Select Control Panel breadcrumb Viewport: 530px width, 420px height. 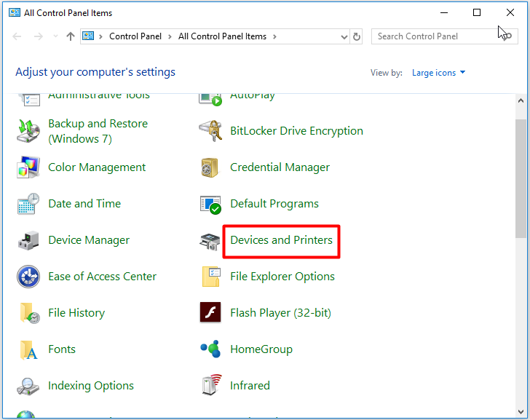[x=135, y=36]
